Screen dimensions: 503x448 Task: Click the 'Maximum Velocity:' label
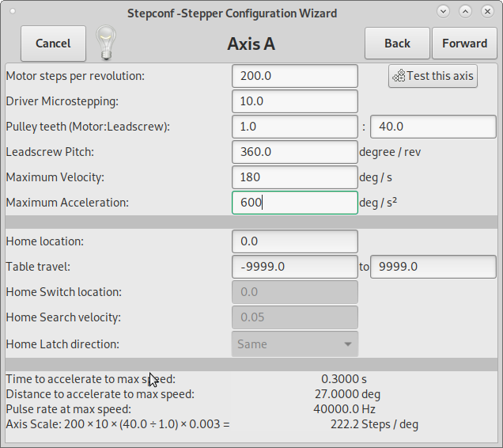pos(55,177)
